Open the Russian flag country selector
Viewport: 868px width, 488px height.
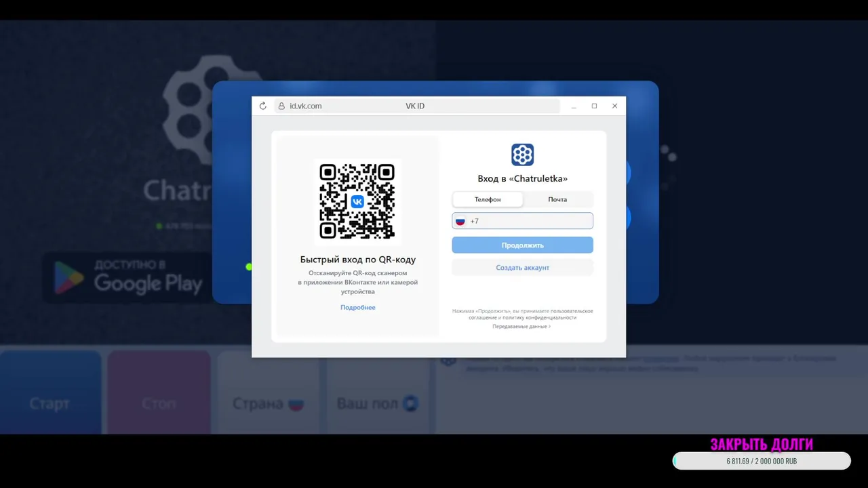[460, 221]
